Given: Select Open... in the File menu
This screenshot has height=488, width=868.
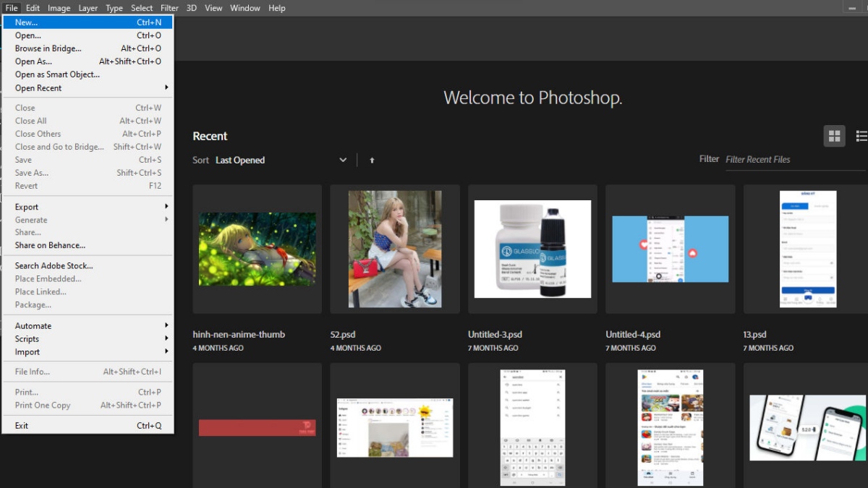Looking at the screenshot, I should pos(87,35).
